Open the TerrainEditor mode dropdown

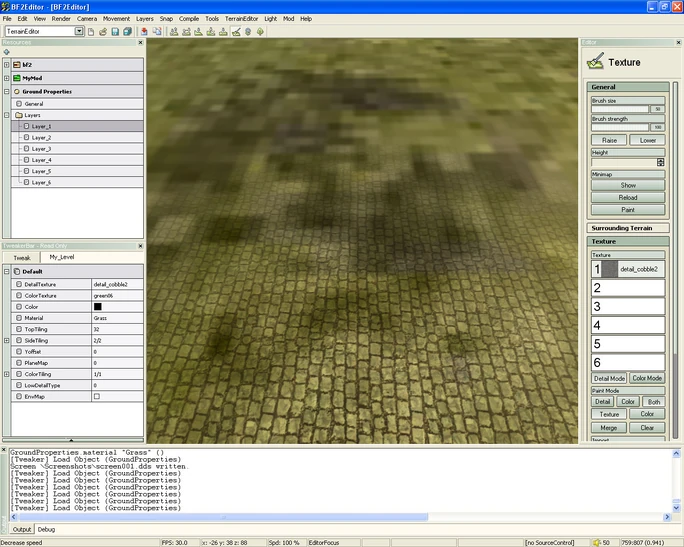point(79,31)
